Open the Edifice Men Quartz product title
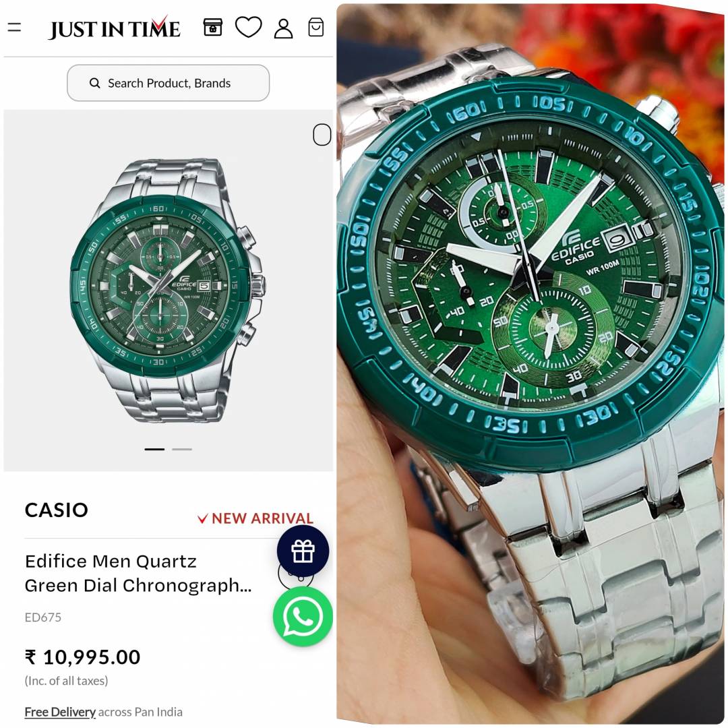 (138, 574)
